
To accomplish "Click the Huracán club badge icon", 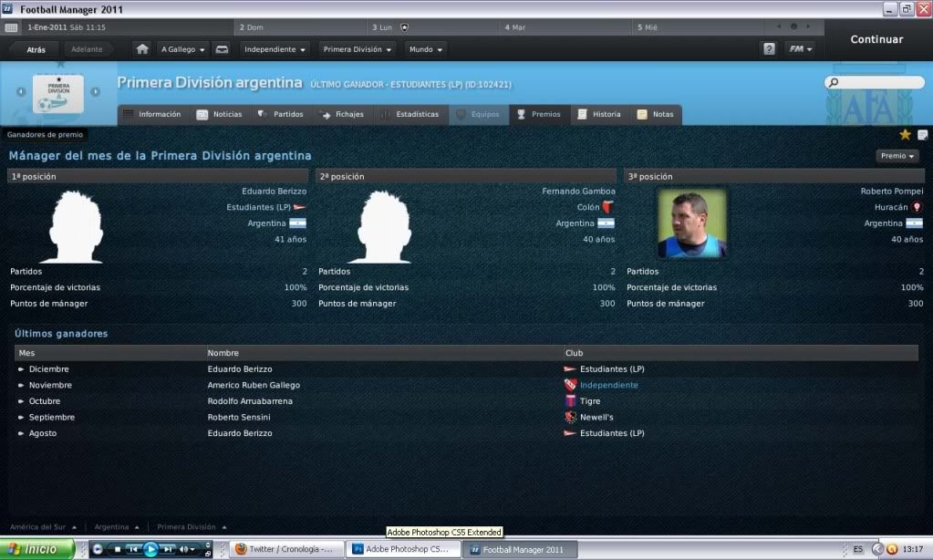I will [x=917, y=207].
